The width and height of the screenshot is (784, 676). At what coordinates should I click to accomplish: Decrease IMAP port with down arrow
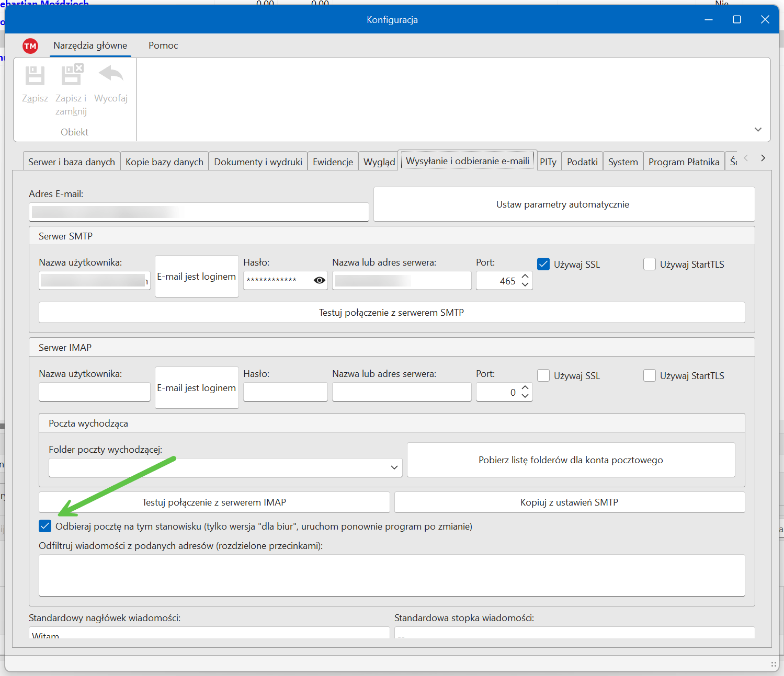tap(525, 396)
